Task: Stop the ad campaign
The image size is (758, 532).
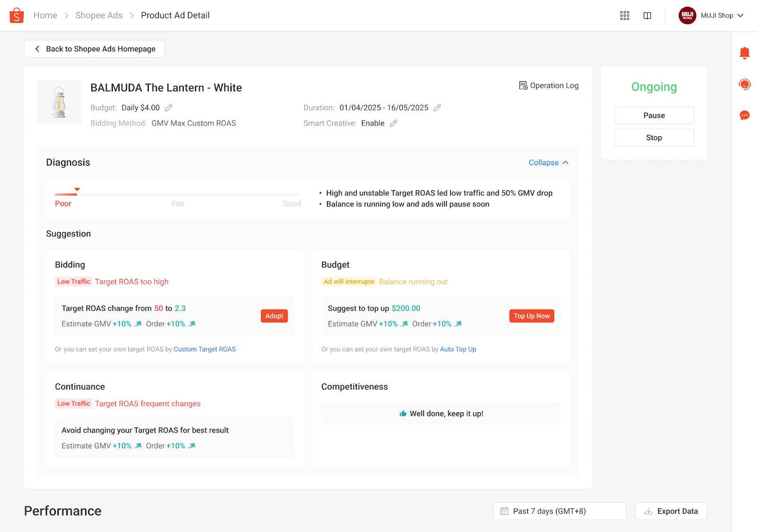Action: click(654, 138)
